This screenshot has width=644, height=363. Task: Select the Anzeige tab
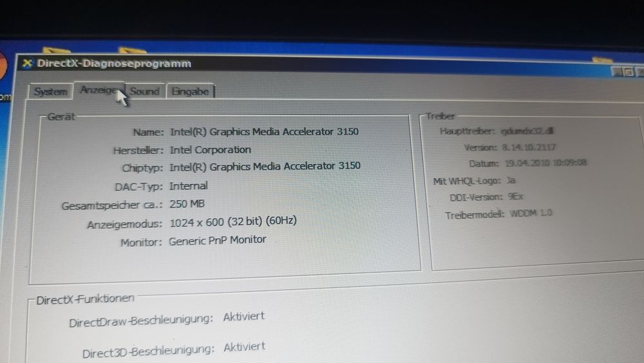tap(99, 90)
